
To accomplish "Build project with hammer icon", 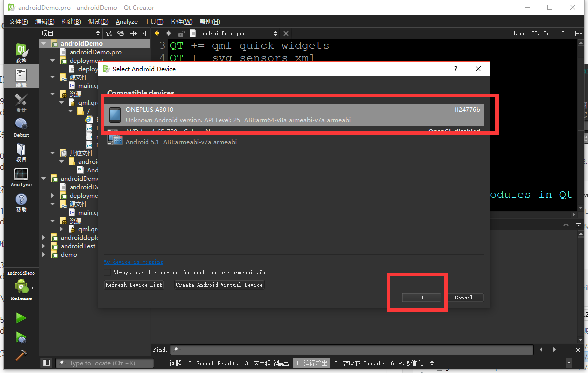I will (x=21, y=354).
